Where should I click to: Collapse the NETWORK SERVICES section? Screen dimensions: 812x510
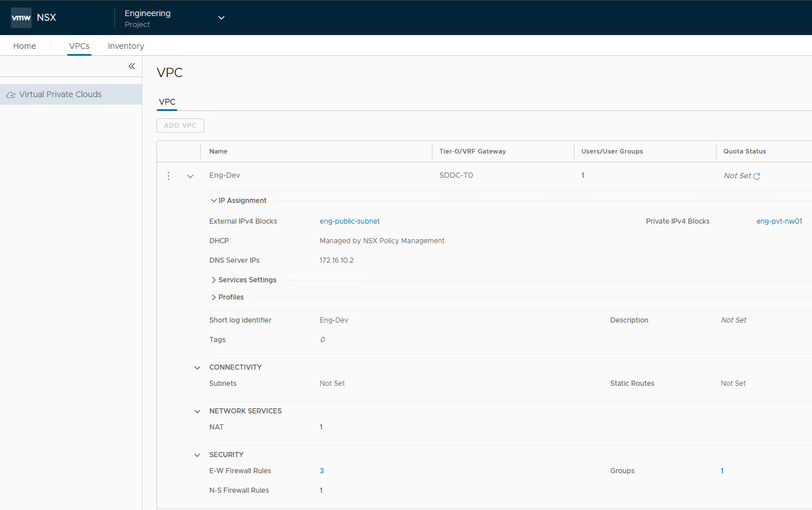click(x=197, y=412)
